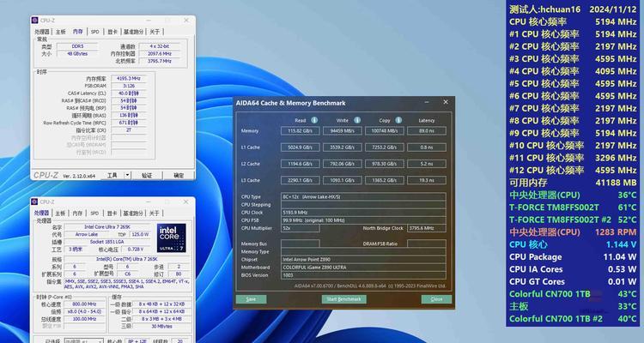Click the CPU-Z icon in the processor window title bar

coord(34,202)
